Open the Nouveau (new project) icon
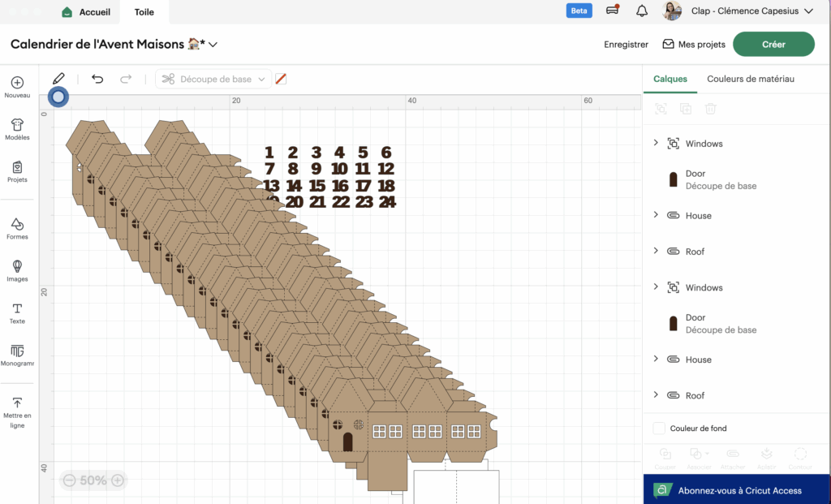This screenshot has width=831, height=504. (x=17, y=83)
